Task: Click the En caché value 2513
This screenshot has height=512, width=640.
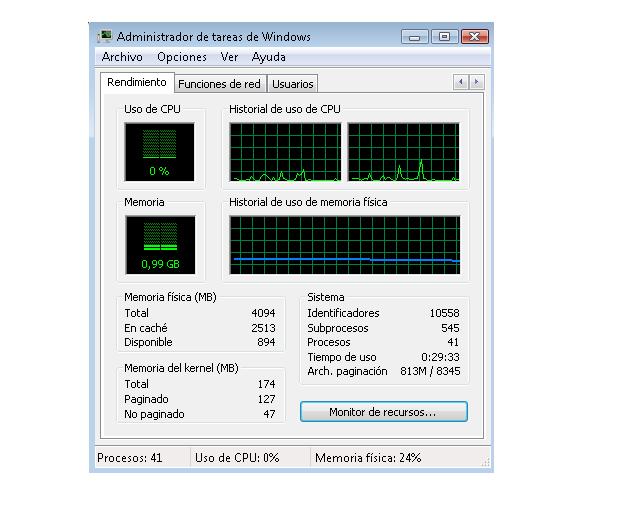Action: click(263, 328)
